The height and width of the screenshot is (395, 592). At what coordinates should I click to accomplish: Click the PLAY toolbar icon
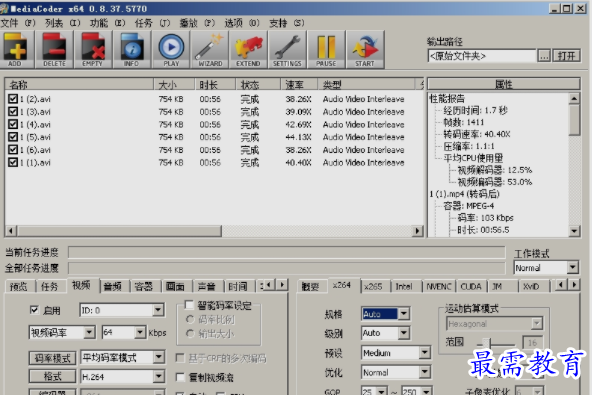171,49
